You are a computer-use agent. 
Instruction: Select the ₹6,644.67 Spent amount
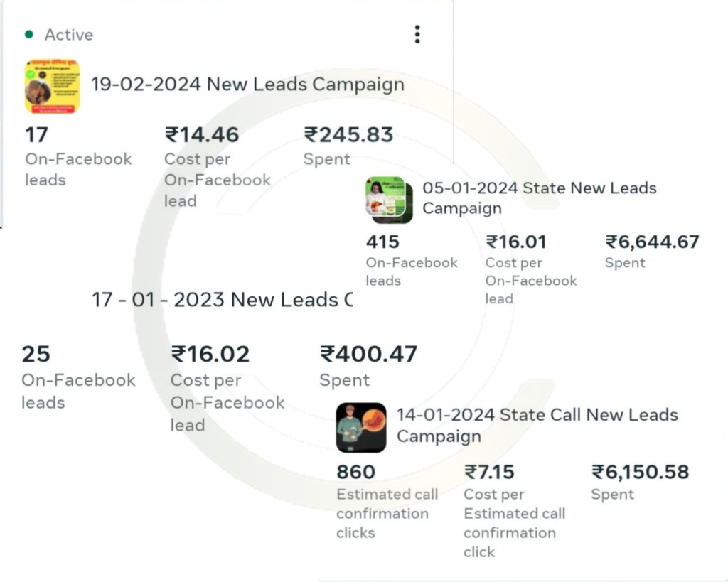coord(652,242)
